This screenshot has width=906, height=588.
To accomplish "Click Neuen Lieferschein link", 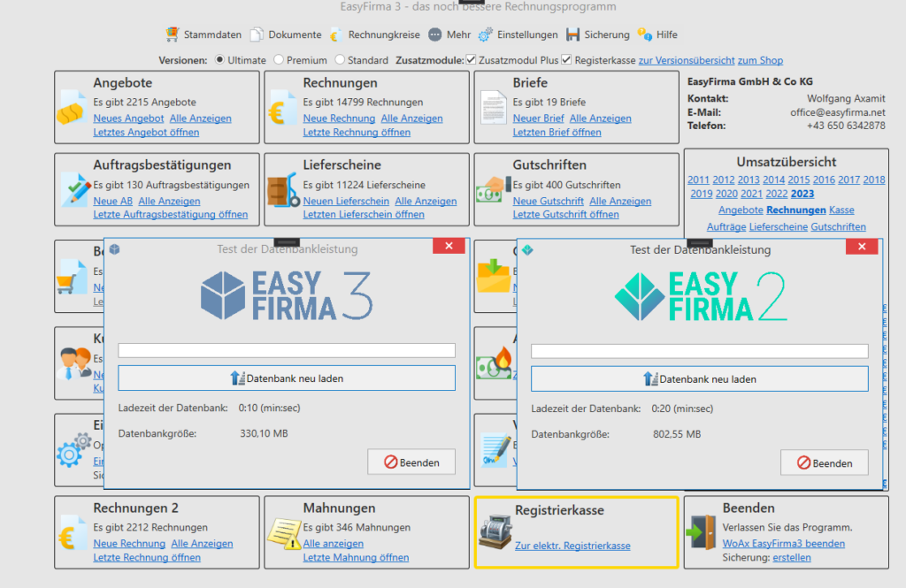I will (346, 201).
